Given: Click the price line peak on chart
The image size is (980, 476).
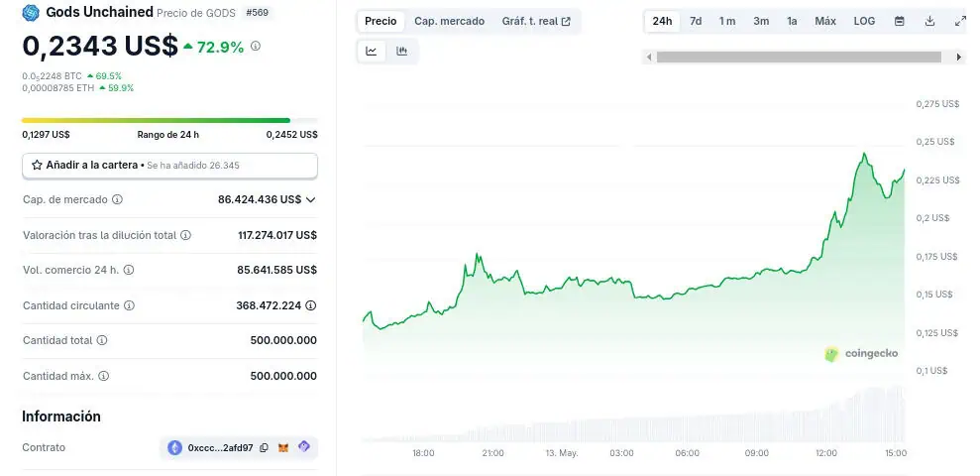Looking at the screenshot, I should pos(864,154).
